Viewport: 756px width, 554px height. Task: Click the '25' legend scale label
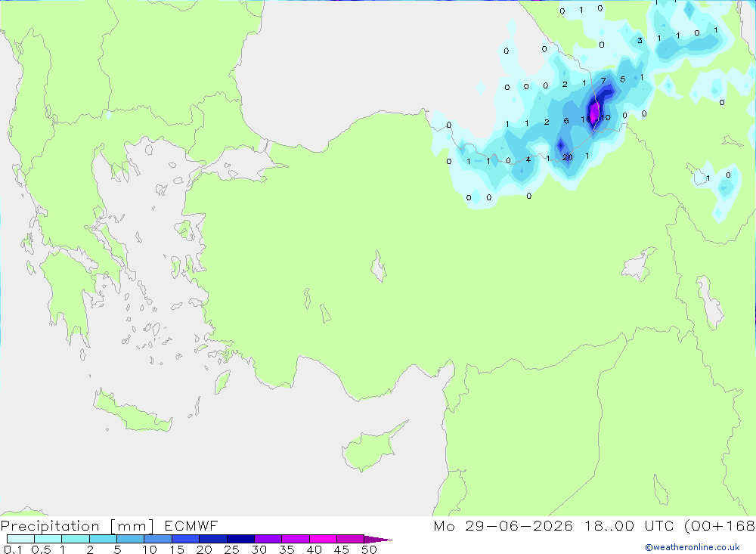(231, 549)
